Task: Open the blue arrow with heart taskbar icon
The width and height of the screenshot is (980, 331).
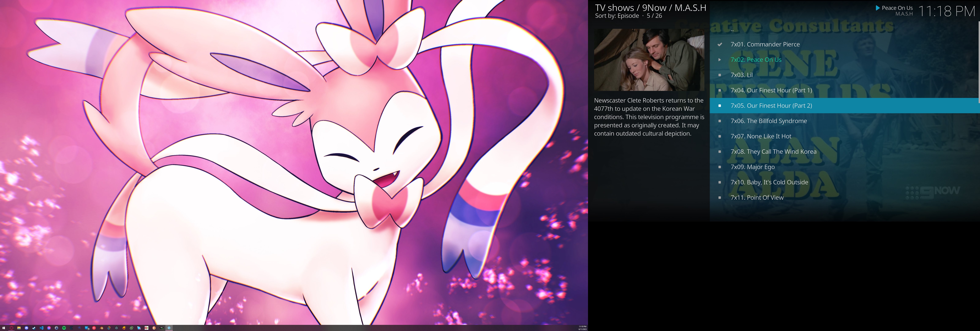Action: click(x=139, y=328)
